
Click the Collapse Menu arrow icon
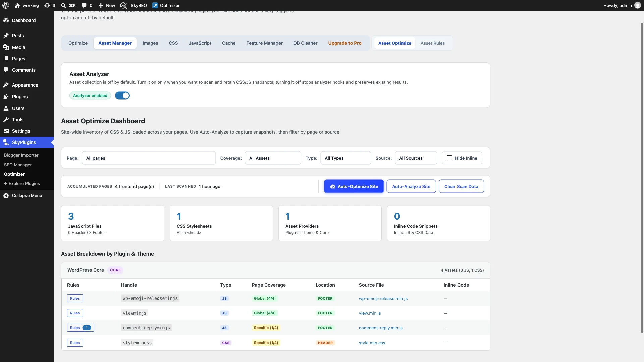(x=6, y=196)
